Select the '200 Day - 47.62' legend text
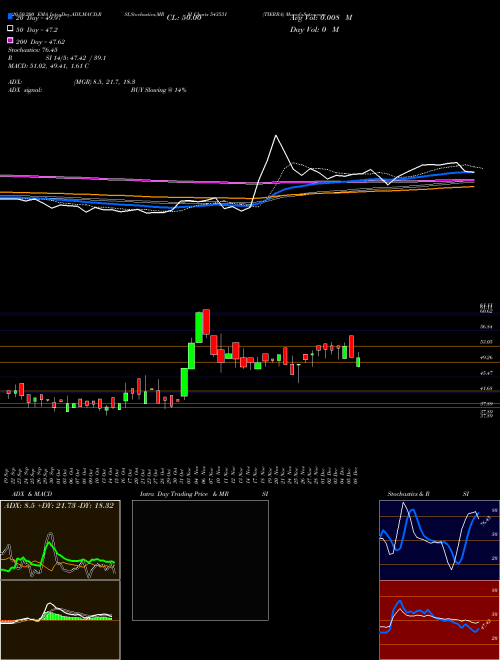 click(x=40, y=42)
